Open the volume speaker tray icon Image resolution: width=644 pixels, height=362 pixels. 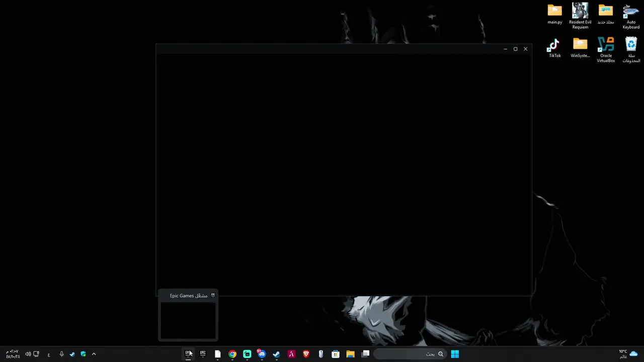click(28, 354)
